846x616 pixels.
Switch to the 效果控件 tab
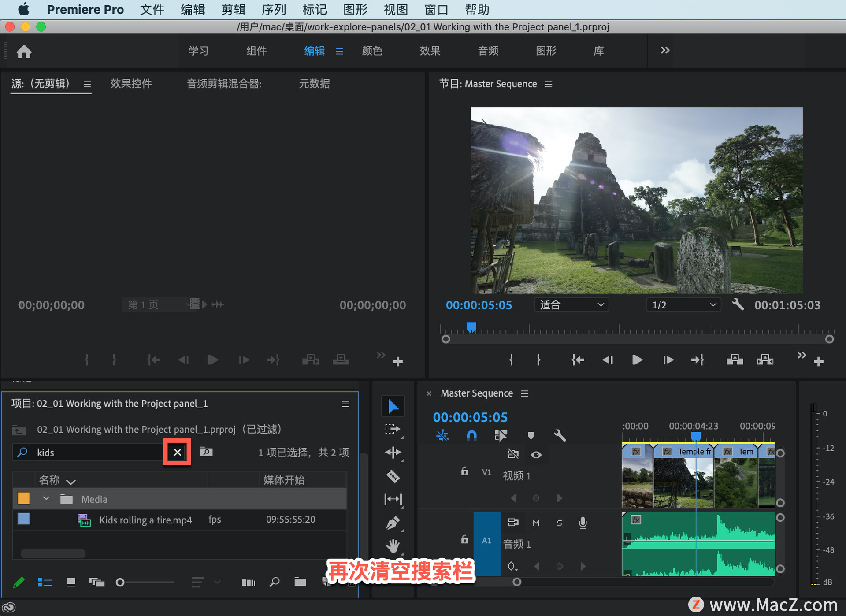pyautogui.click(x=131, y=83)
